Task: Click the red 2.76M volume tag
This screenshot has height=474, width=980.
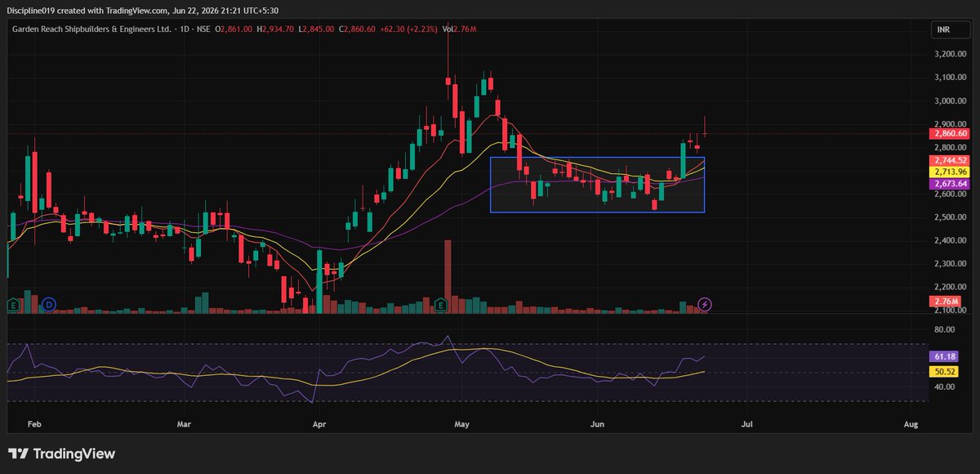Action: [945, 302]
